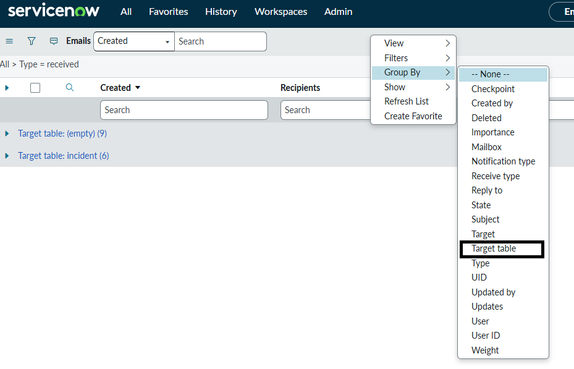Expand the Target table: (empty) group

(x=7, y=134)
